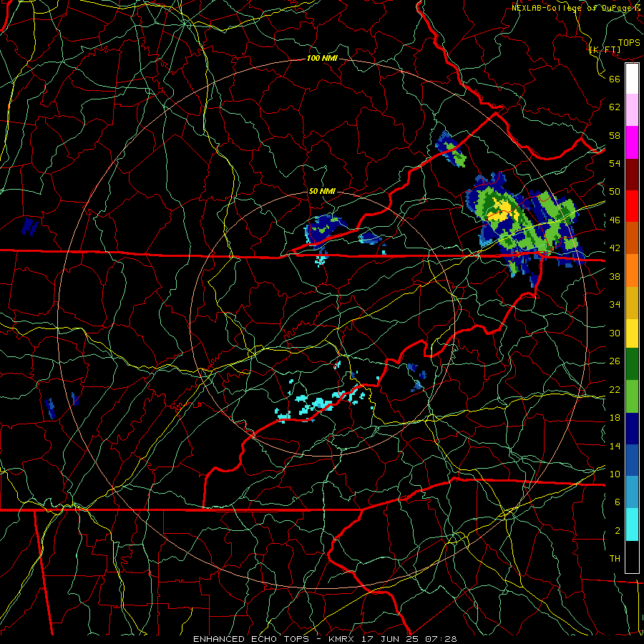Select the medium blue legend swatch

[x=632, y=460]
